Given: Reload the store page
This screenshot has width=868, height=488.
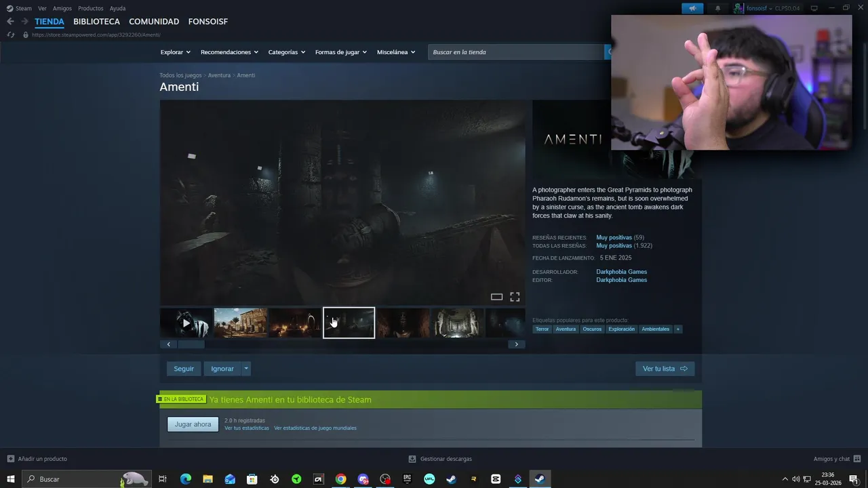Looking at the screenshot, I should [10, 35].
